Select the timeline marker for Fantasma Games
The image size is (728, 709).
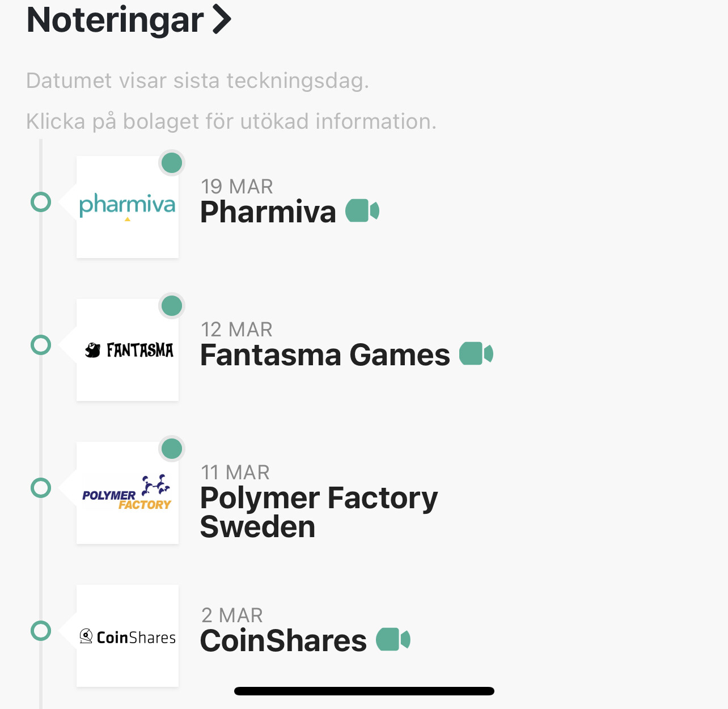(41, 345)
